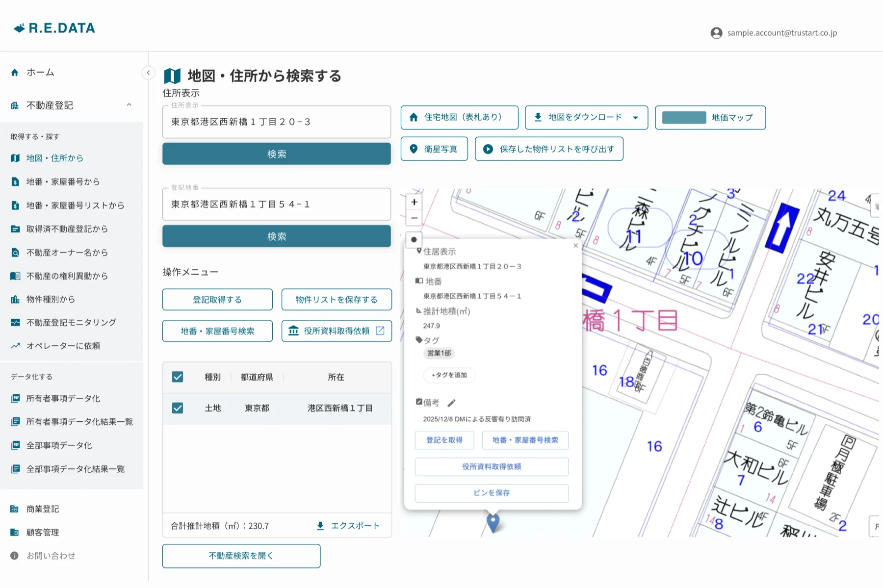This screenshot has width=883, height=588.
Task: Click 登記を取得 in popup
Action: pos(444,440)
